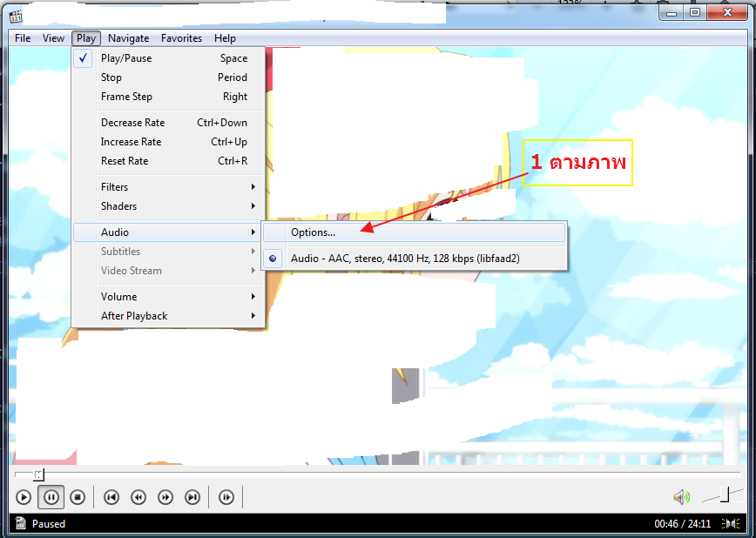Click the audio channel indicator in status bar
Image resolution: width=756 pixels, height=538 pixels.
coord(731,523)
